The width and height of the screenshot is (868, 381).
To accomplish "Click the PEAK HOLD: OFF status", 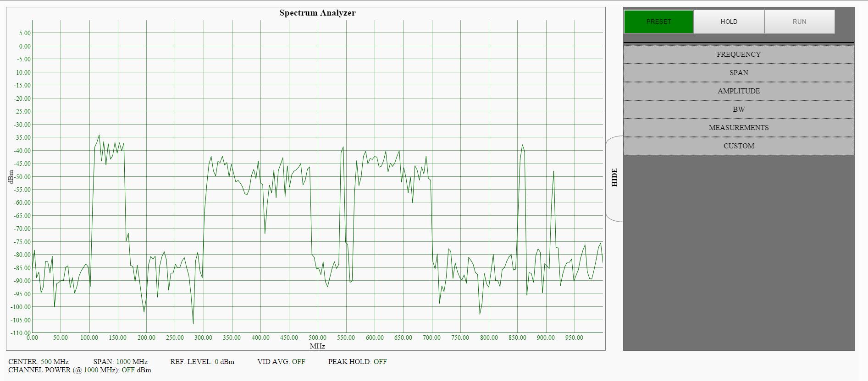I will pos(357,362).
